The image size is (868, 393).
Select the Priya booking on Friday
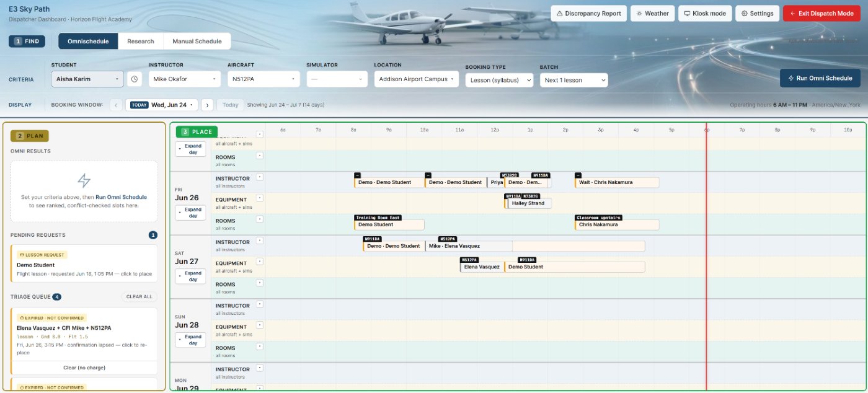click(x=495, y=182)
